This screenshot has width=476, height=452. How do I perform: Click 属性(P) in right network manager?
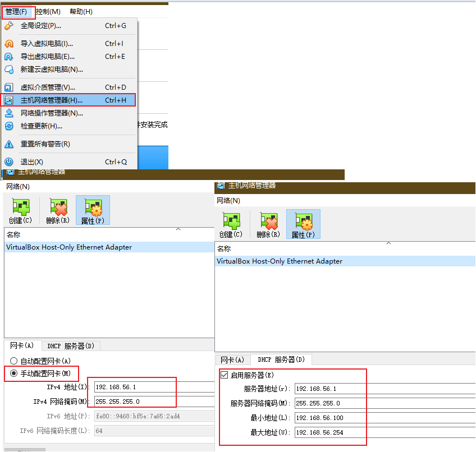303,224
